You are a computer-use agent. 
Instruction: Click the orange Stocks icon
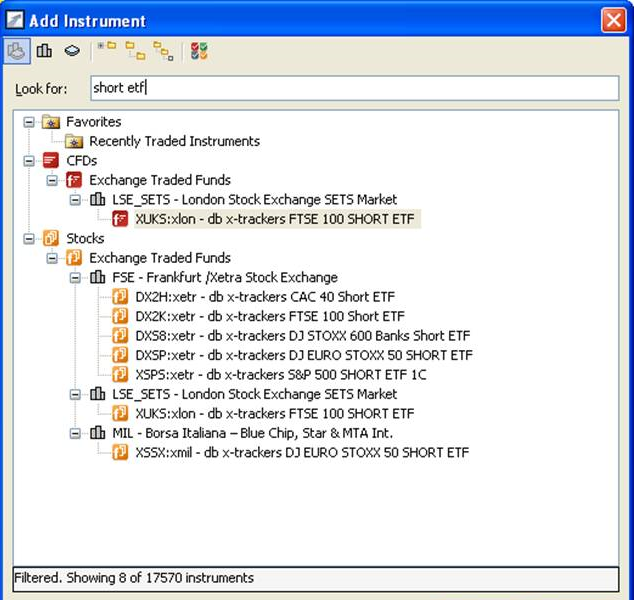(x=51, y=238)
